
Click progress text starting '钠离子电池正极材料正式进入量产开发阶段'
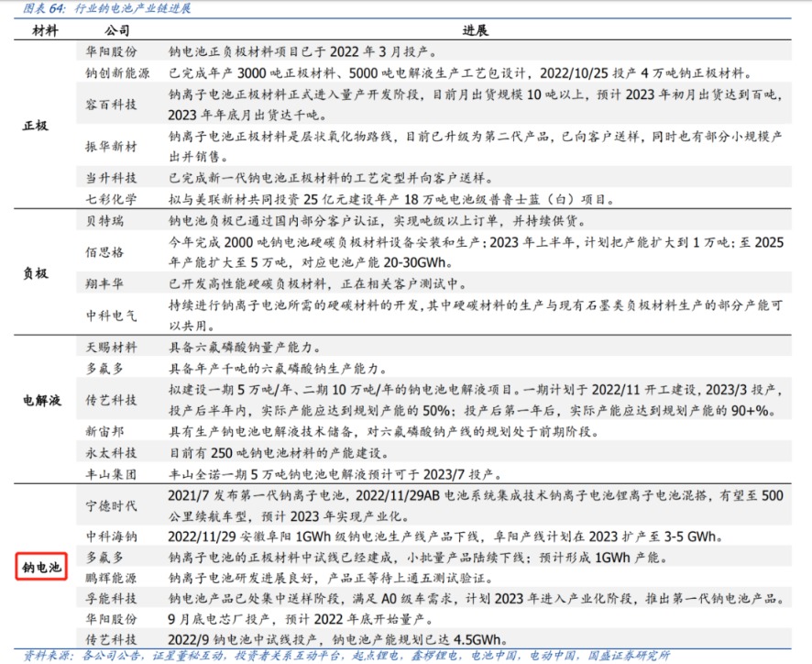[x=476, y=105]
